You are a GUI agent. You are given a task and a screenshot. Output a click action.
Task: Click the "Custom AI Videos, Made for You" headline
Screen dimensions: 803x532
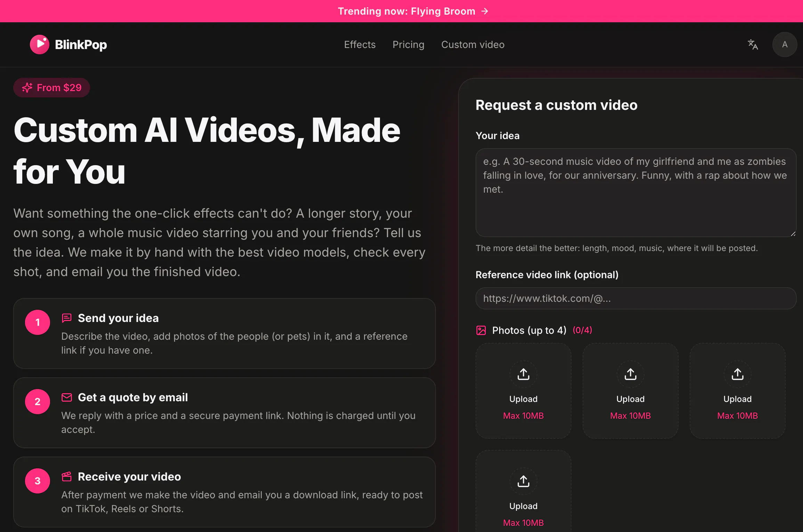point(207,151)
